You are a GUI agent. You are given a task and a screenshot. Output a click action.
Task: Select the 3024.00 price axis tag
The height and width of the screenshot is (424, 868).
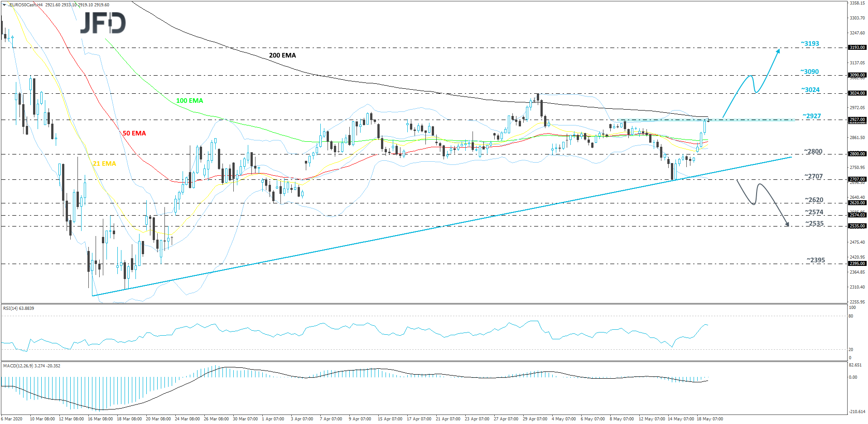click(x=857, y=93)
